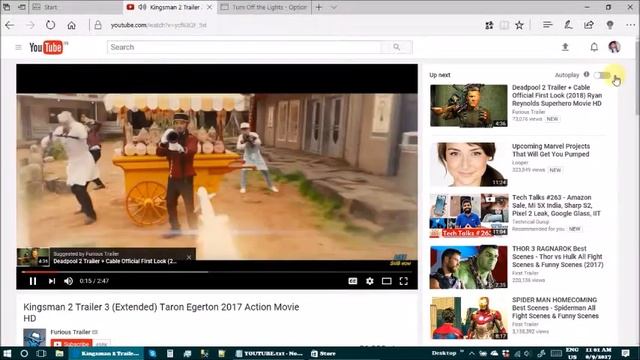Go forward in the browser
Screen dimensions: 640x360
[x=30, y=25]
